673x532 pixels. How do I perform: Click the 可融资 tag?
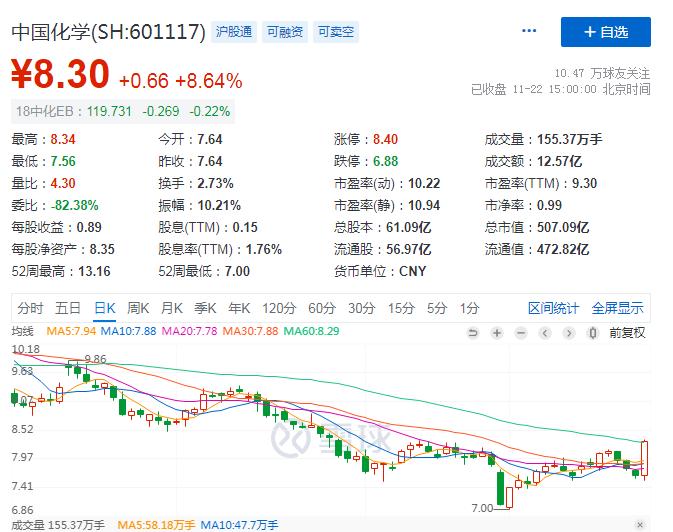coord(285,32)
